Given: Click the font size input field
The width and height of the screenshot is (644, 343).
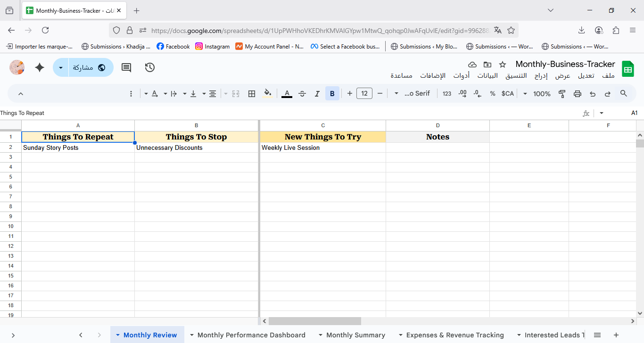Looking at the screenshot, I should (364, 94).
